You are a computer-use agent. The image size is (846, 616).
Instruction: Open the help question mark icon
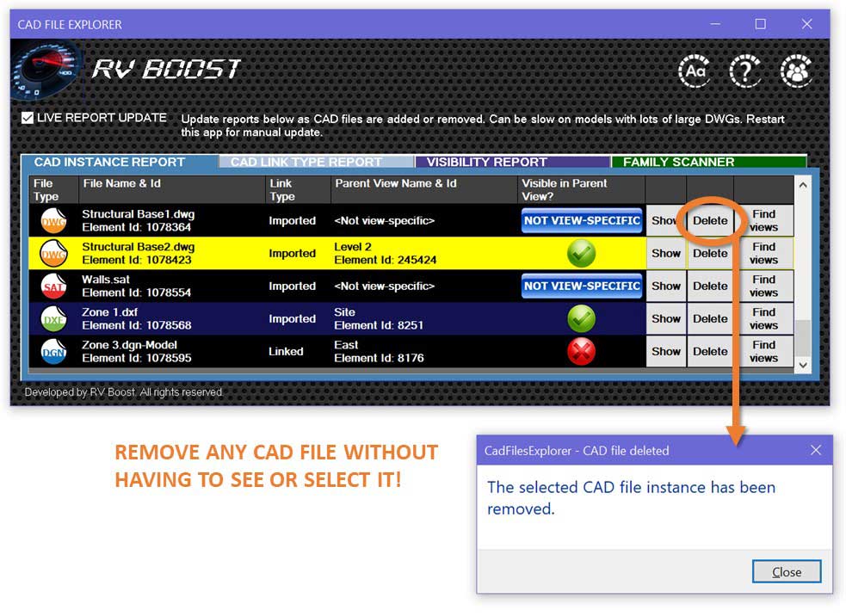coord(745,71)
